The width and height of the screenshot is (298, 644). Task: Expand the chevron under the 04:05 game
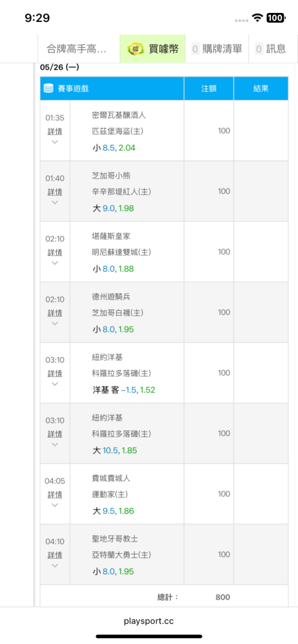click(x=55, y=505)
